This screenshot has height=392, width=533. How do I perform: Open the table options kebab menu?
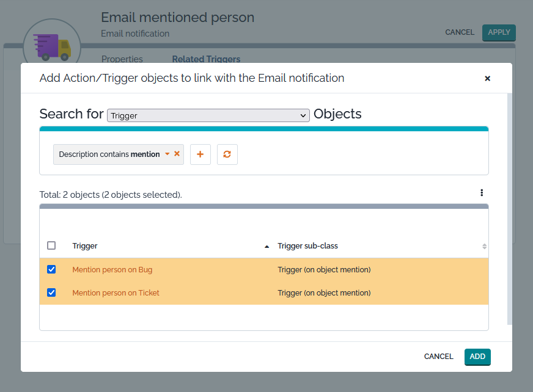482,193
